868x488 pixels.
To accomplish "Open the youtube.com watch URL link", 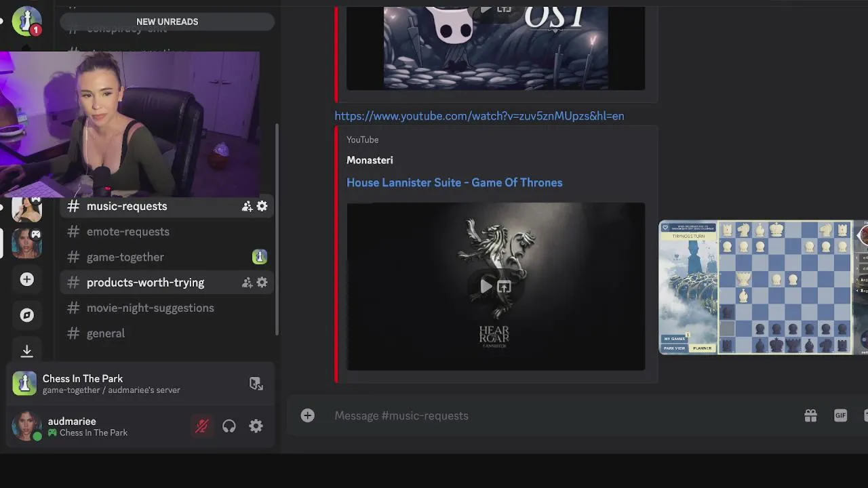I will click(x=479, y=116).
